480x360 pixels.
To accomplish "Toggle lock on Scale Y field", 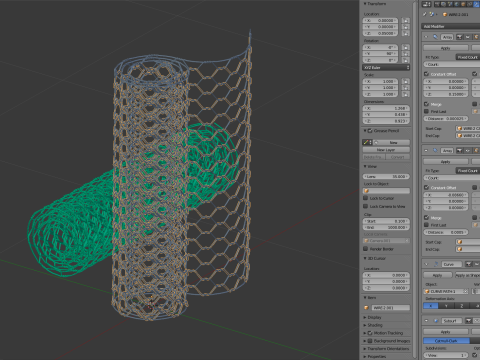I will [x=406, y=88].
